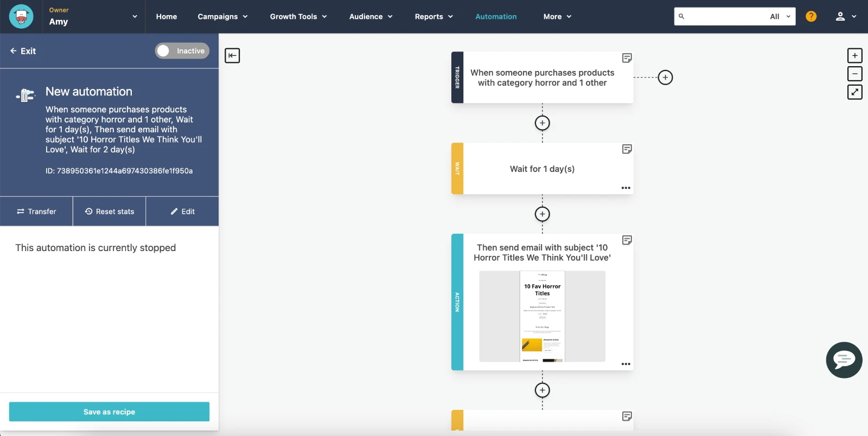This screenshot has height=436, width=868.
Task: Expand the Campaigns dropdown menu
Action: pos(222,16)
